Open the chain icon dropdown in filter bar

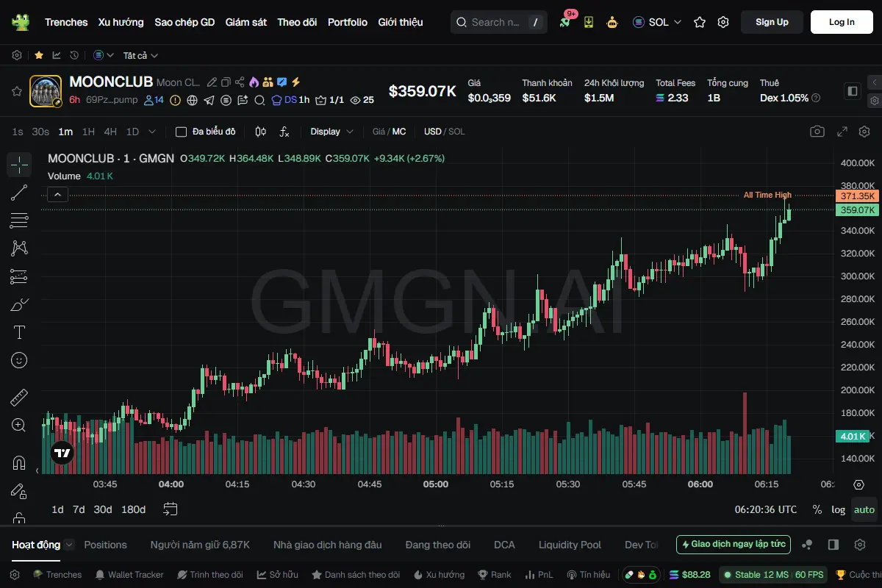pos(104,55)
